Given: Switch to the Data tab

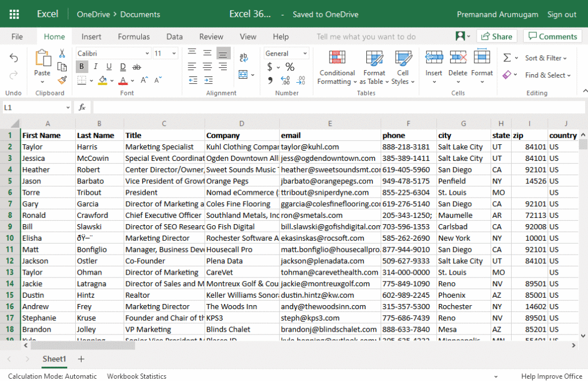Looking at the screenshot, I should click(175, 37).
